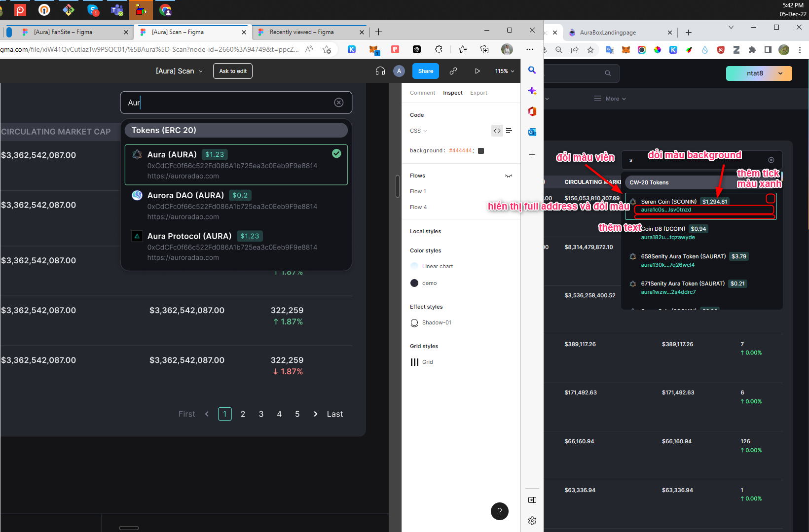Add site with plus in Edge sidebar
Image resolution: width=809 pixels, height=532 pixels.
[x=532, y=155]
